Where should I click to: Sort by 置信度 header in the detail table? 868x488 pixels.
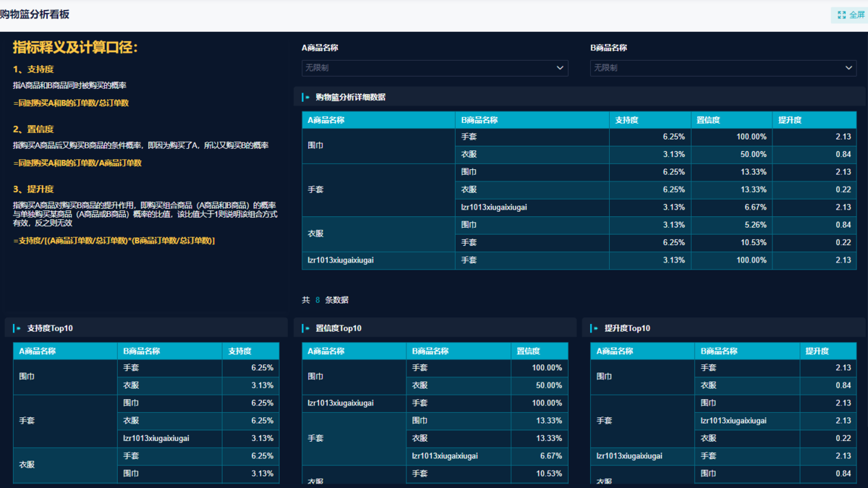point(708,120)
